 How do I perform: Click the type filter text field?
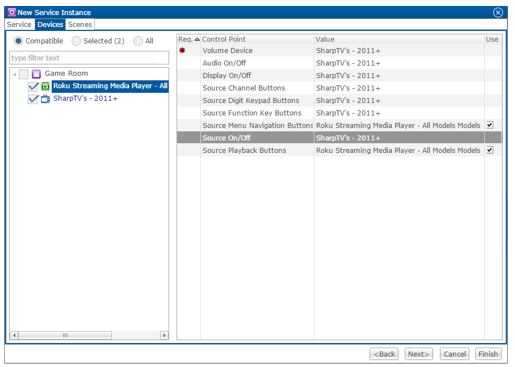(x=89, y=58)
